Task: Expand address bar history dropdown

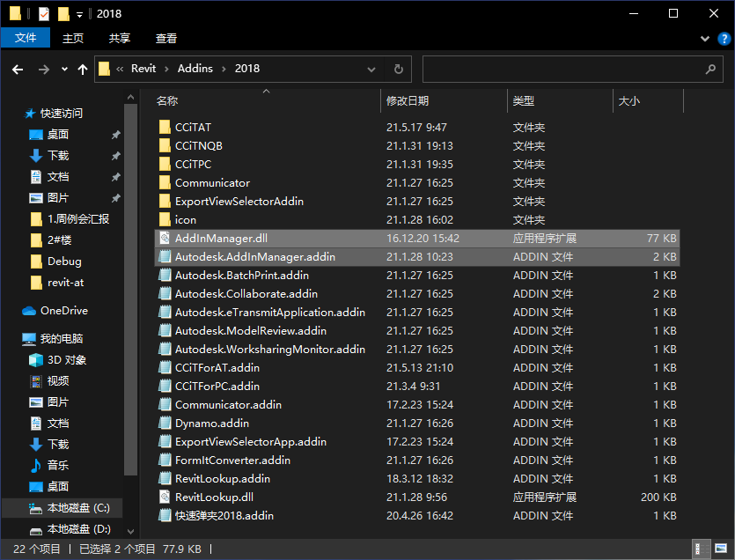Action: click(371, 70)
